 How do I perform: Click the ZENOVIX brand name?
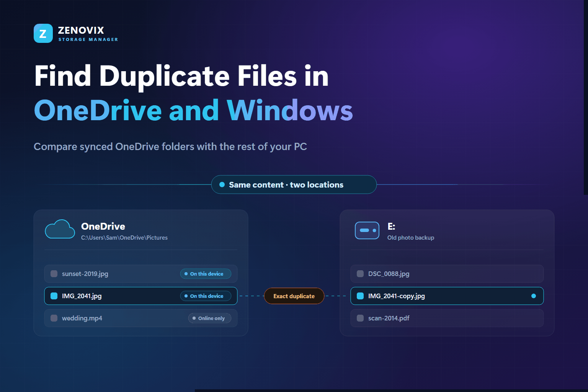click(81, 30)
